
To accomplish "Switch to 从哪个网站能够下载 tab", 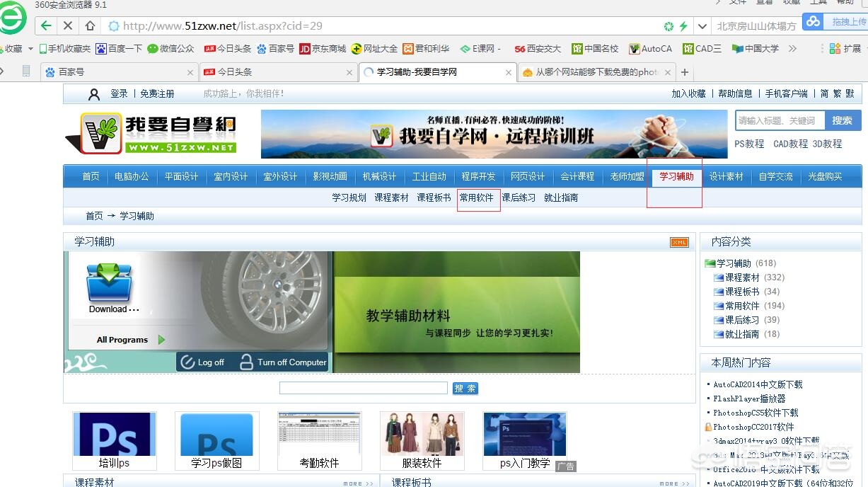I will pyautogui.click(x=596, y=72).
